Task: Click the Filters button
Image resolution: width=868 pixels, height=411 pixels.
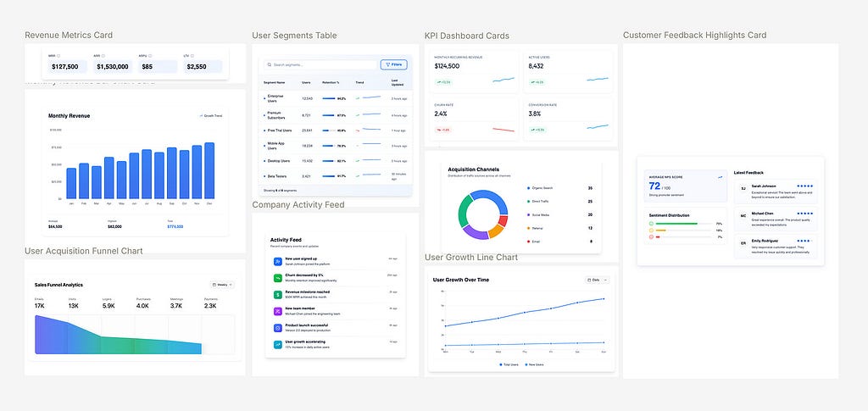Action: point(393,64)
